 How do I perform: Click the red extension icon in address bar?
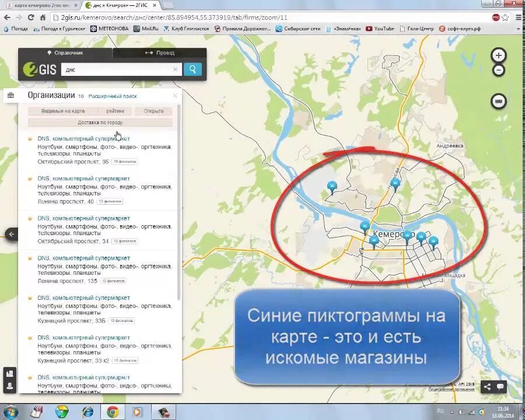(496, 17)
